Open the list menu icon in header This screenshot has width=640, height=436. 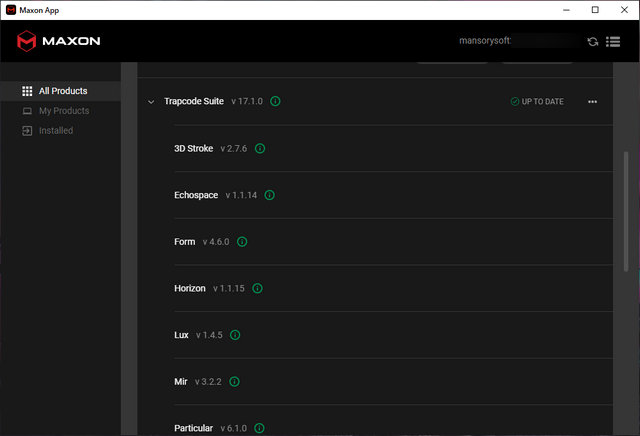tap(613, 42)
